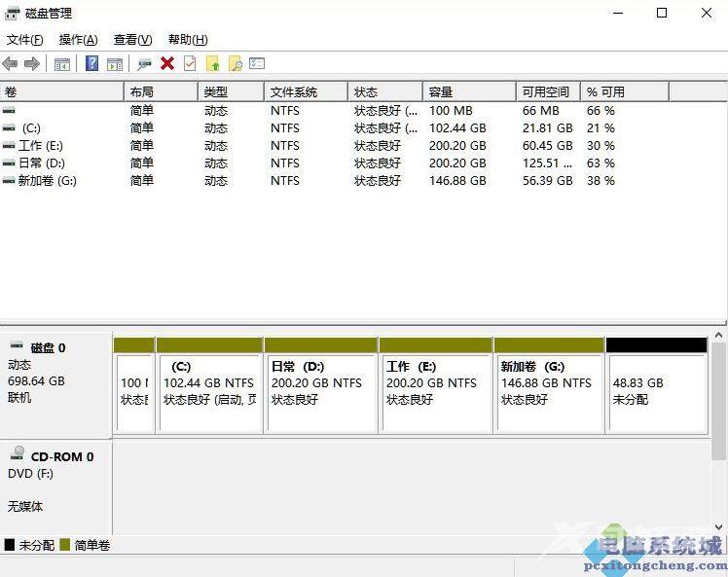The height and width of the screenshot is (577, 728).
Task: Open the 查看(V) menu
Action: (132, 40)
